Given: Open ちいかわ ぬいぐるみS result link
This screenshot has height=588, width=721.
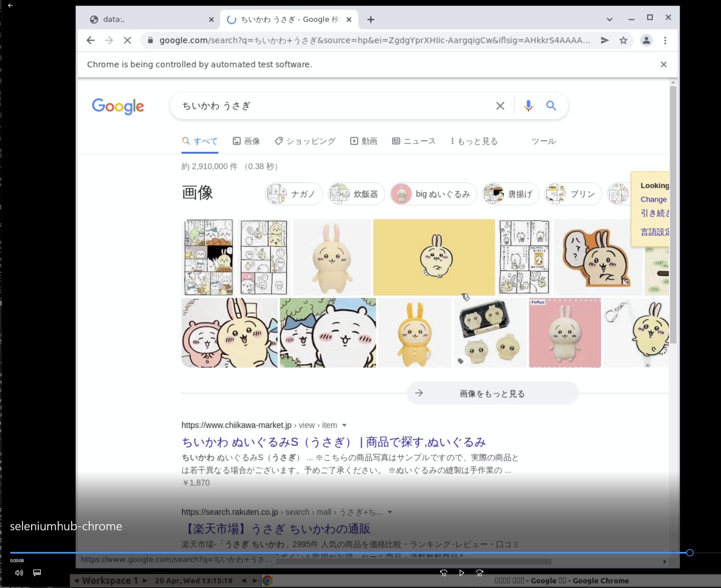Looking at the screenshot, I should point(334,442).
